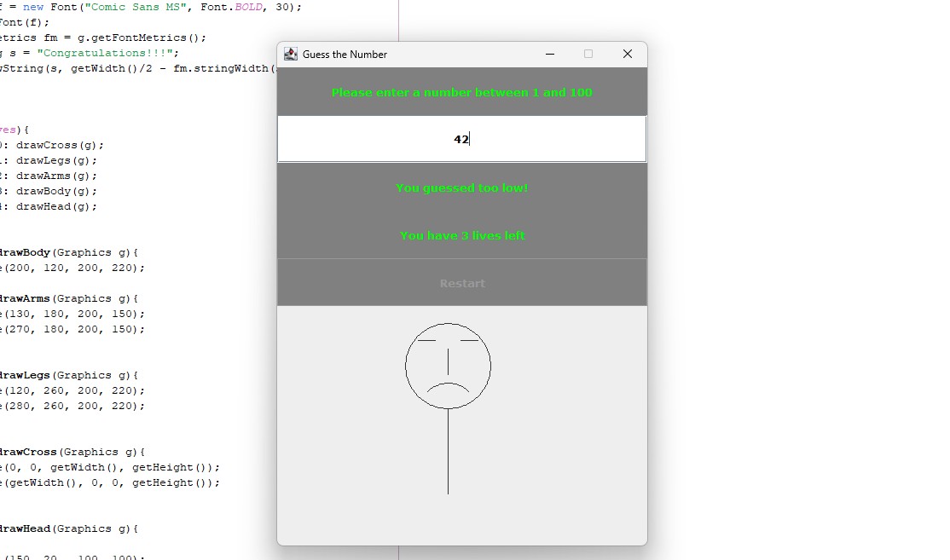Close the Guess the Number window
Viewport: 950px width, 560px height.
pyautogui.click(x=628, y=54)
